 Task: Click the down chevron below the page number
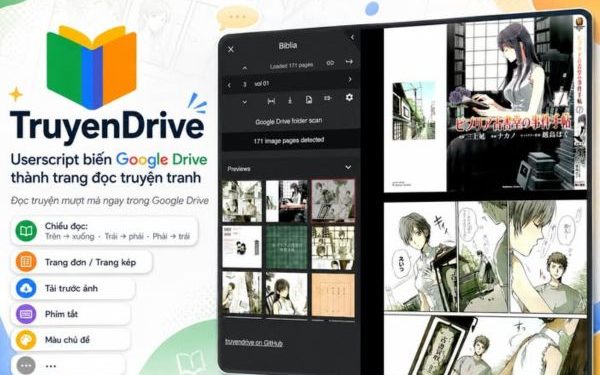click(245, 102)
